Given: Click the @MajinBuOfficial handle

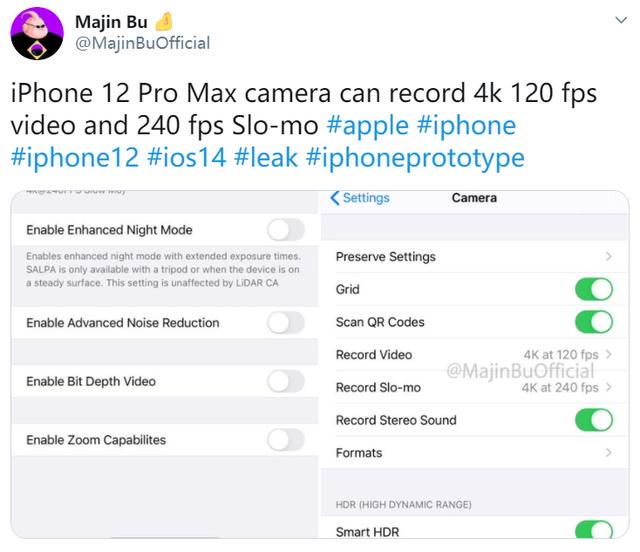Looking at the screenshot, I should tap(142, 43).
